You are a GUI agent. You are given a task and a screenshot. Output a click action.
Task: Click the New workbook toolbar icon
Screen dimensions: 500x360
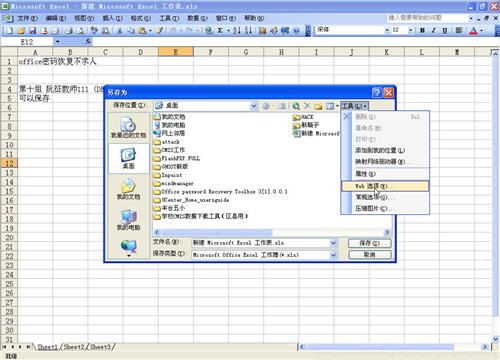click(10, 31)
